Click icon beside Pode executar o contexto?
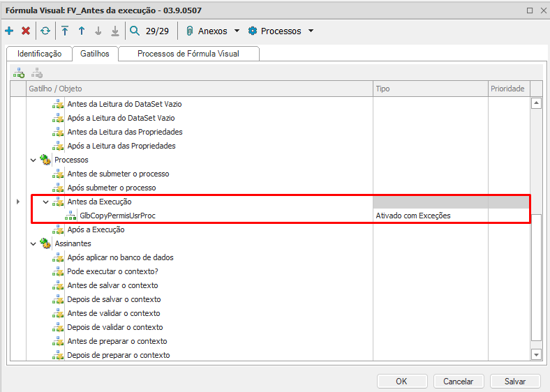The image size is (550, 392). (58, 271)
